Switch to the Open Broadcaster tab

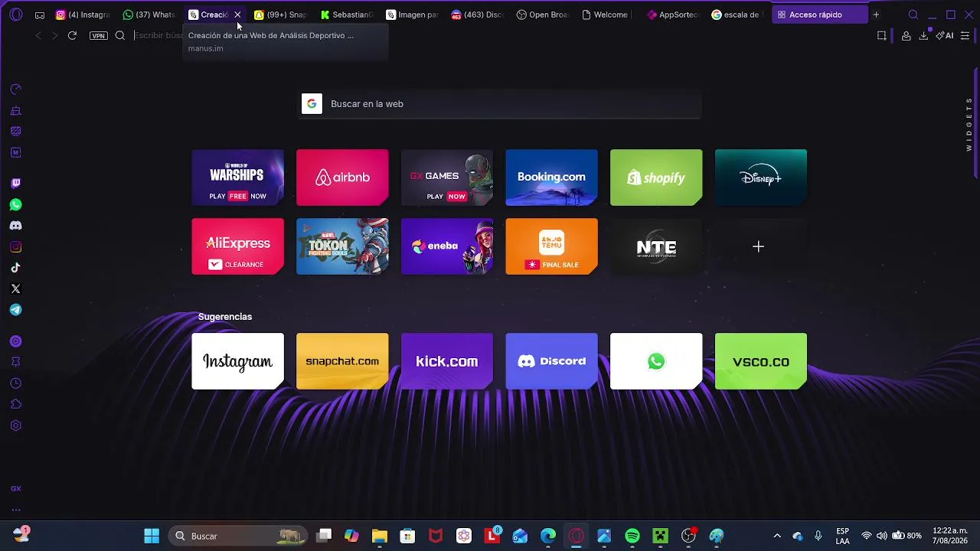click(543, 15)
